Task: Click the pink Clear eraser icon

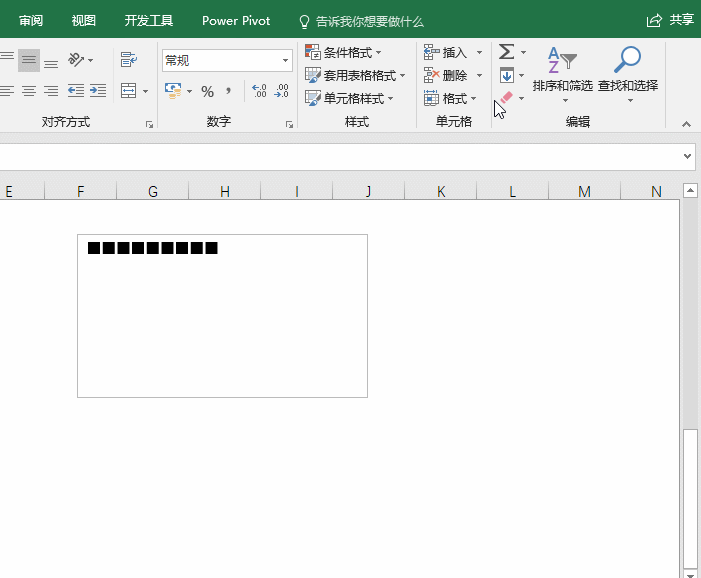Action: (x=506, y=97)
